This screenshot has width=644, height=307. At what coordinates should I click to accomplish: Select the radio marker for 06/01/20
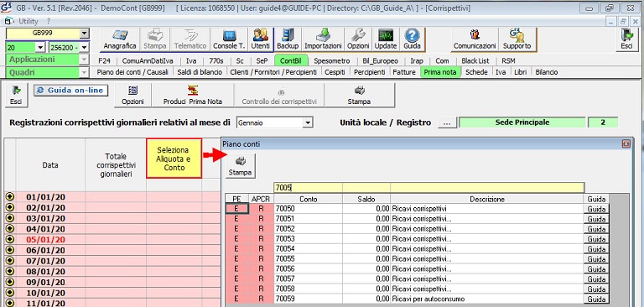[10, 250]
